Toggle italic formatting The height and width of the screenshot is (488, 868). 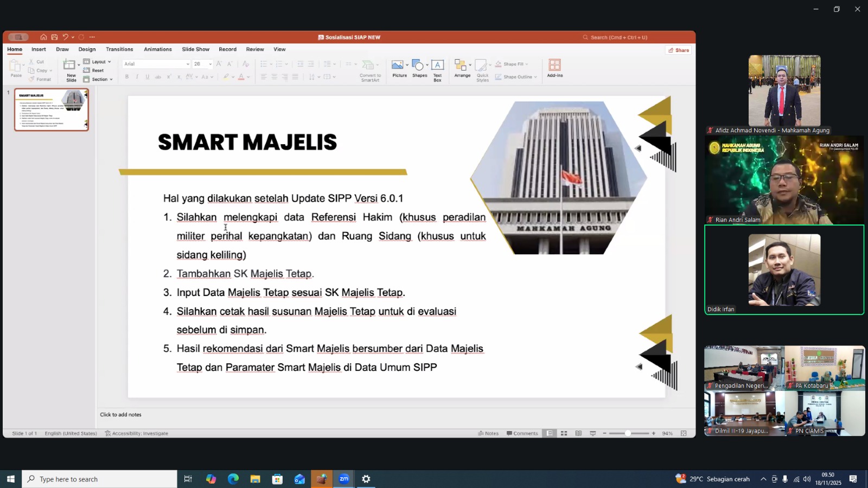coord(137,76)
